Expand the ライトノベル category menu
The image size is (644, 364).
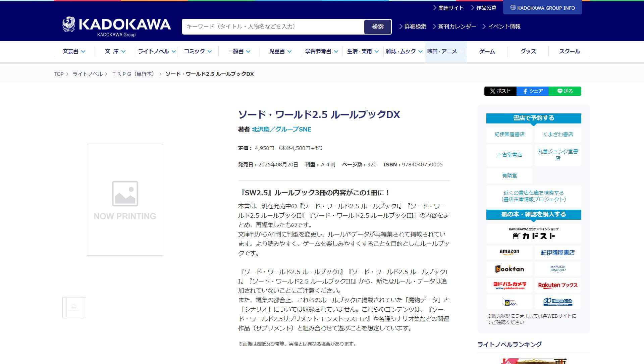[x=157, y=51]
